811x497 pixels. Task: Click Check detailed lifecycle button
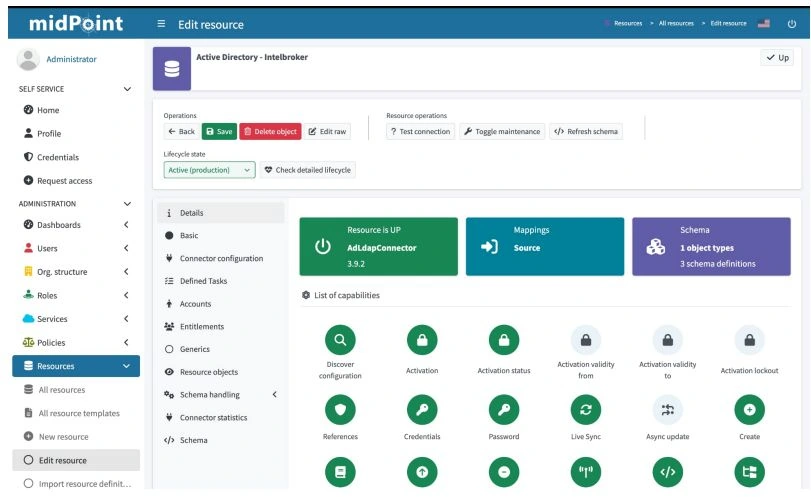click(x=308, y=170)
